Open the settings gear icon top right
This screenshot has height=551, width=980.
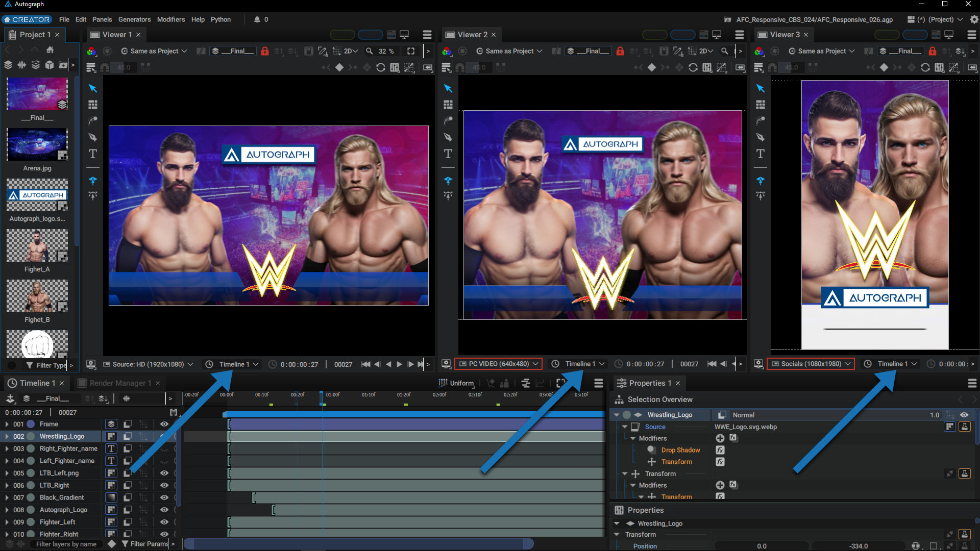pos(974,19)
